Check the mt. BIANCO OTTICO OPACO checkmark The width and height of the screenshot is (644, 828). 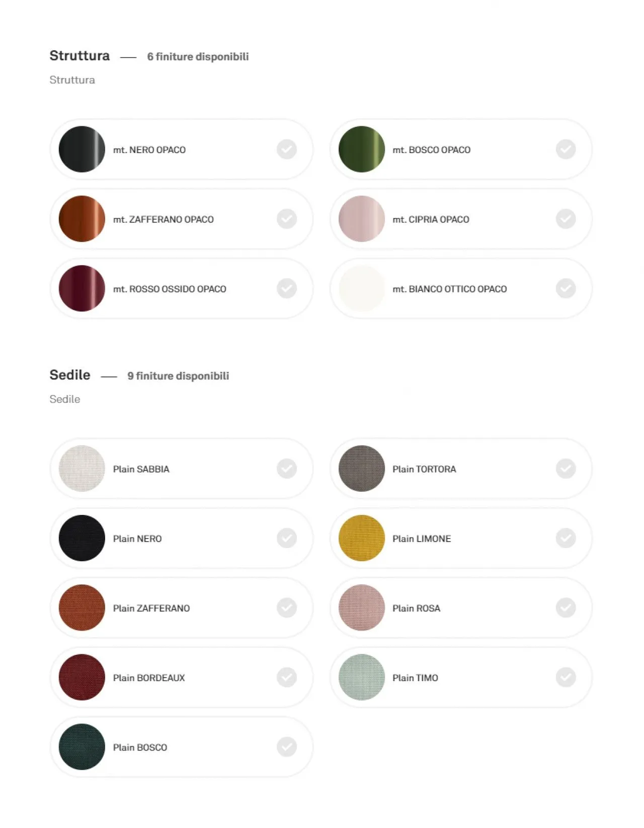(x=566, y=288)
